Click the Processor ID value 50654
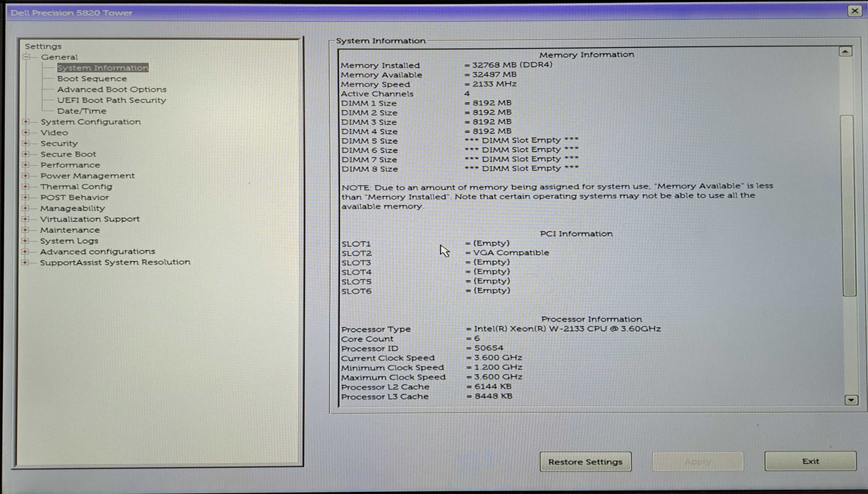Screen dimensions: 868x494 [x=484, y=348]
